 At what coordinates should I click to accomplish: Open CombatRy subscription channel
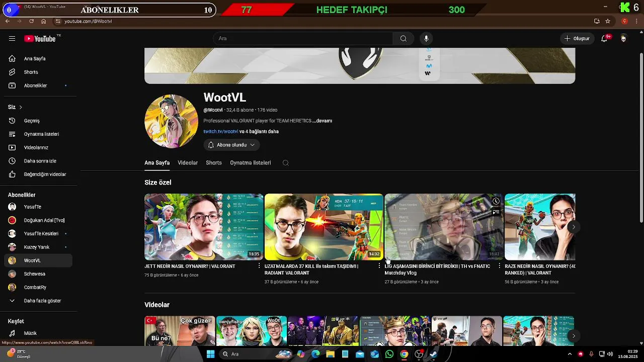(x=39, y=287)
